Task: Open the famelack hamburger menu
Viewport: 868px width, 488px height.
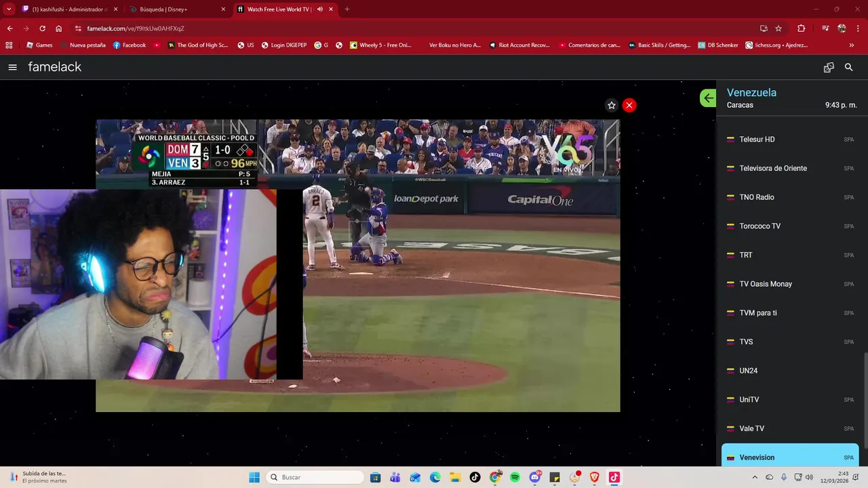Action: pos(13,67)
